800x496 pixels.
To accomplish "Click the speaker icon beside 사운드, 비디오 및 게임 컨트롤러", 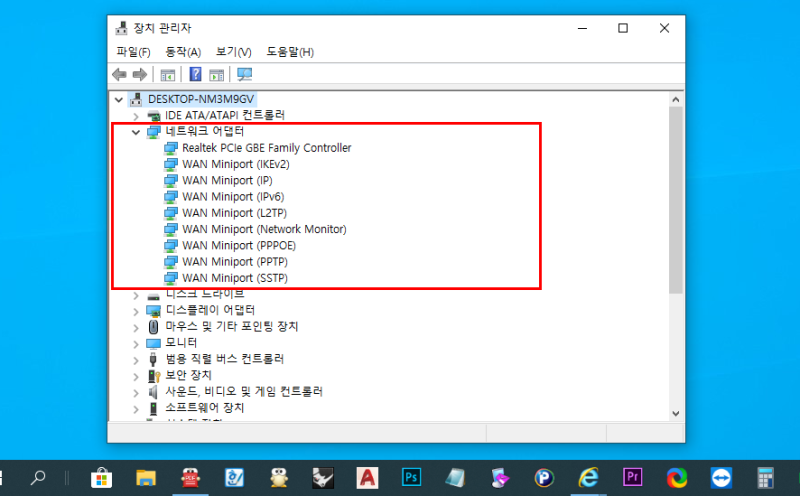I will coord(153,392).
